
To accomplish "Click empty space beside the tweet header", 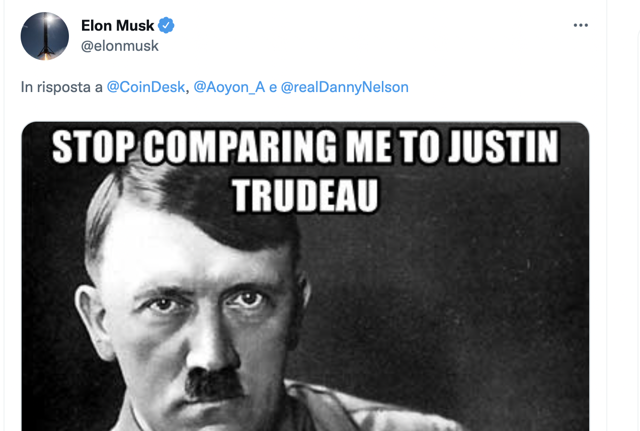I will point(367,35).
